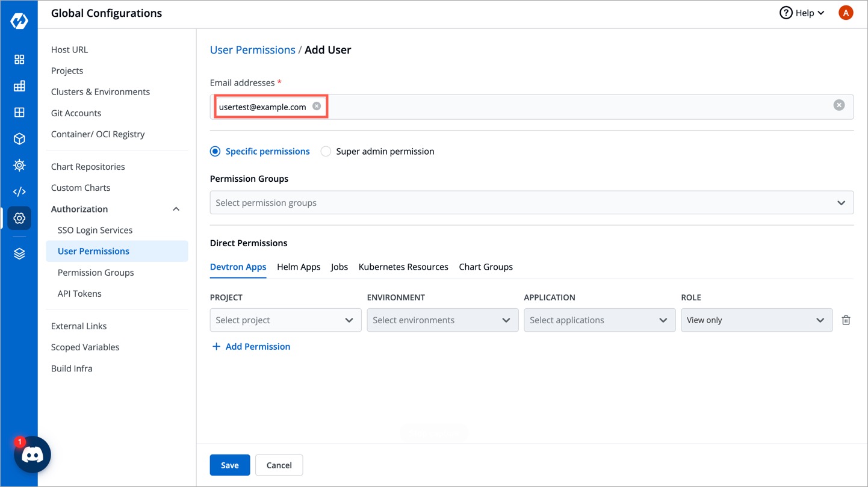Switch to the Kubernetes Resources tab
Screen dimensions: 868x487
403,267
